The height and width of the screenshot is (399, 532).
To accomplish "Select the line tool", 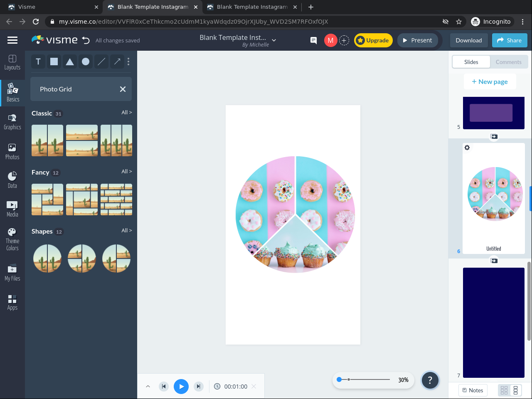I will click(x=101, y=62).
